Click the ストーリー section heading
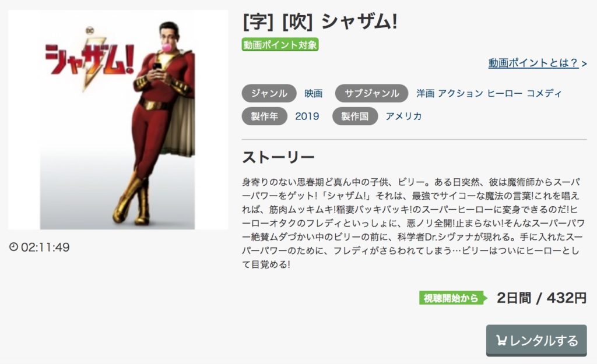597x364 pixels. 278,157
